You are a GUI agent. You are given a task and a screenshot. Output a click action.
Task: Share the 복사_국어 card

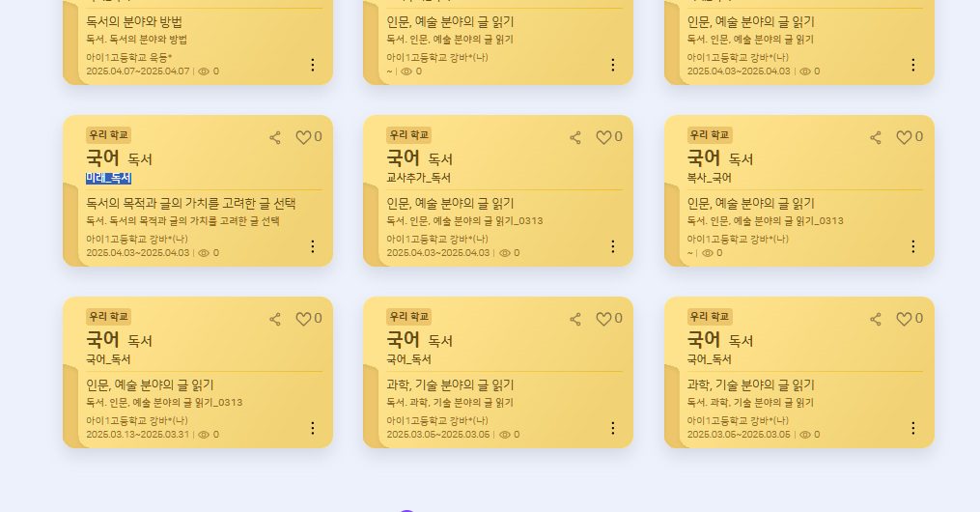[876, 137]
